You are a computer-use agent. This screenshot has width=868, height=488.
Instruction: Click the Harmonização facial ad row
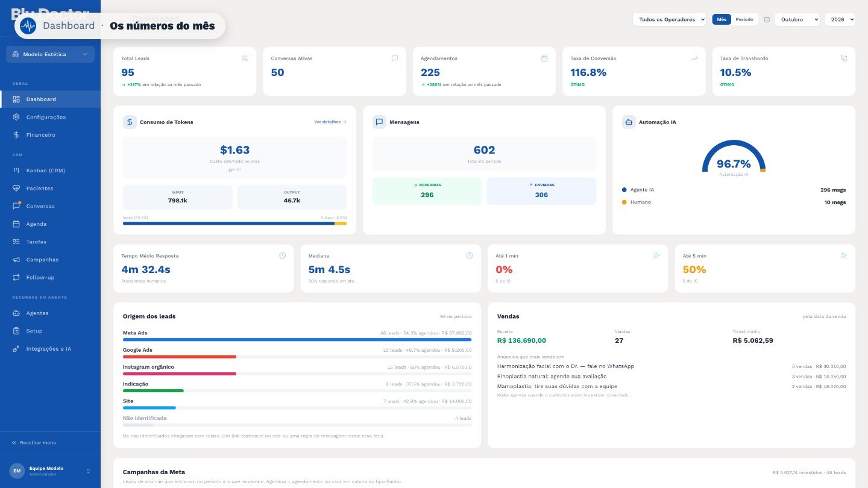click(x=671, y=366)
